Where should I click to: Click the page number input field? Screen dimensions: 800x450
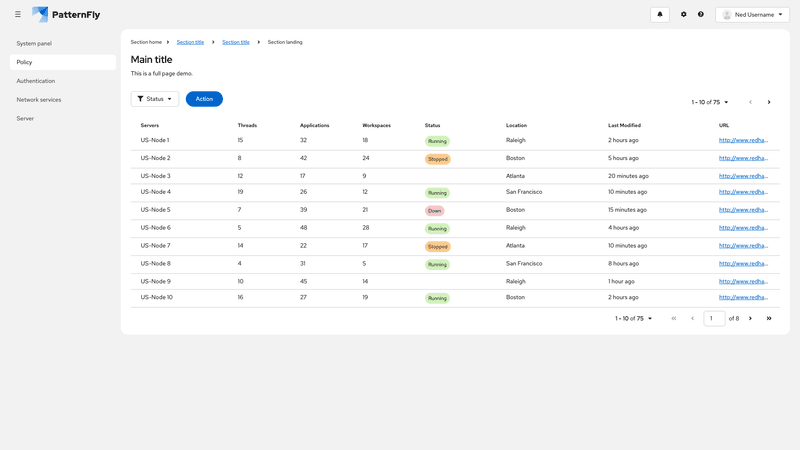click(x=714, y=318)
